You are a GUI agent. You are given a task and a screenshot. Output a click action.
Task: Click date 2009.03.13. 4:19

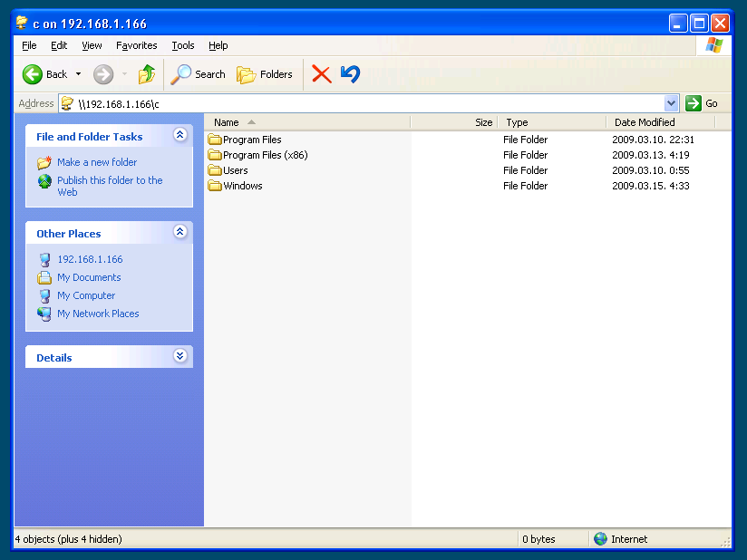pyautogui.click(x=651, y=155)
